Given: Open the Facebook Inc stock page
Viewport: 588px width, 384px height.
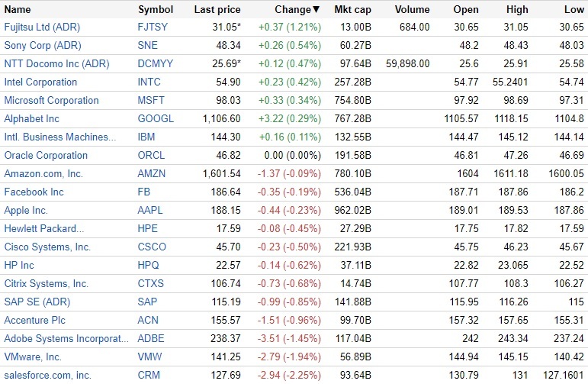Looking at the screenshot, I should pyautogui.click(x=34, y=192).
